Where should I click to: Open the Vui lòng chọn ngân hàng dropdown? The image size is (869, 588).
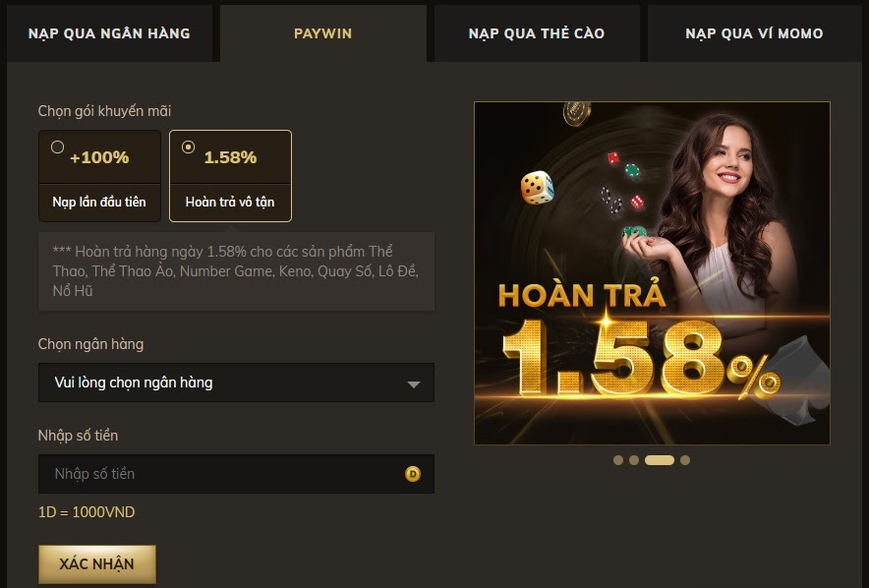point(236,382)
